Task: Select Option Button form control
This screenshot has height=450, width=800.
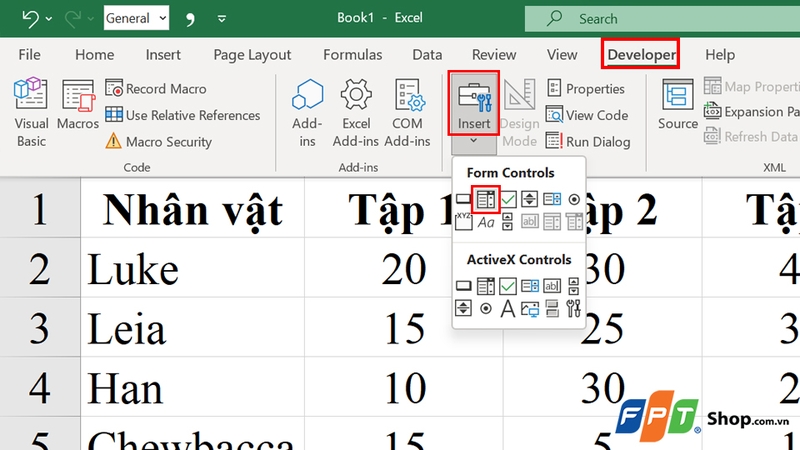Action: pyautogui.click(x=574, y=199)
